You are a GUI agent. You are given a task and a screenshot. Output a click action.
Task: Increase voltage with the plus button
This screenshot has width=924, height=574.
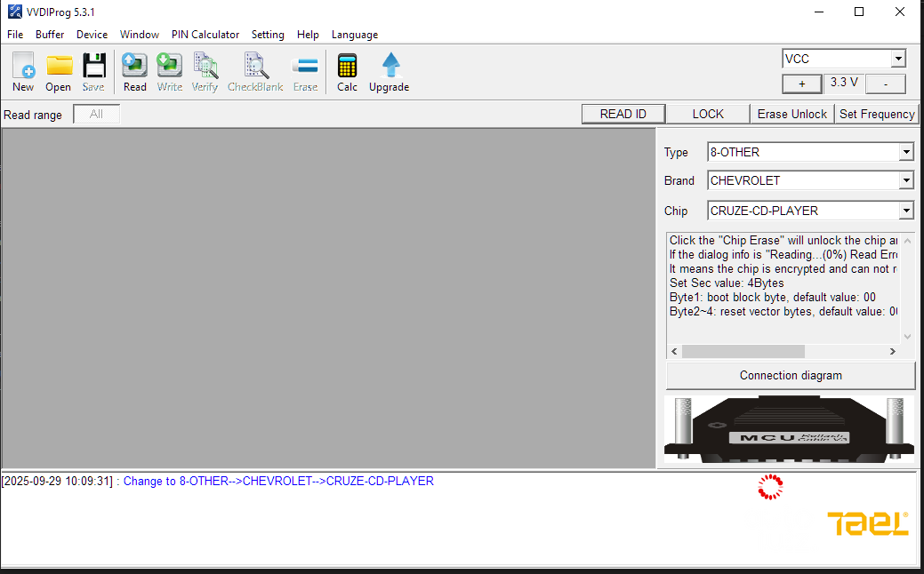point(802,84)
